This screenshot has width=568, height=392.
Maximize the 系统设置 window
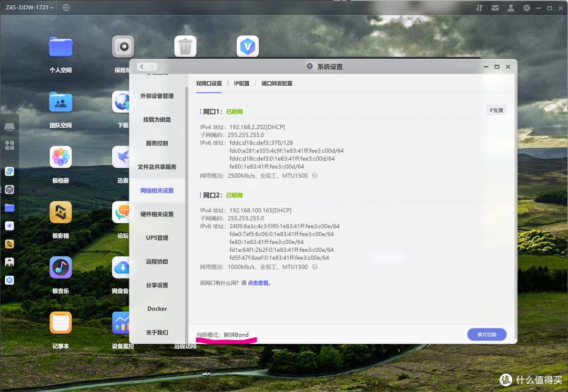(x=497, y=67)
